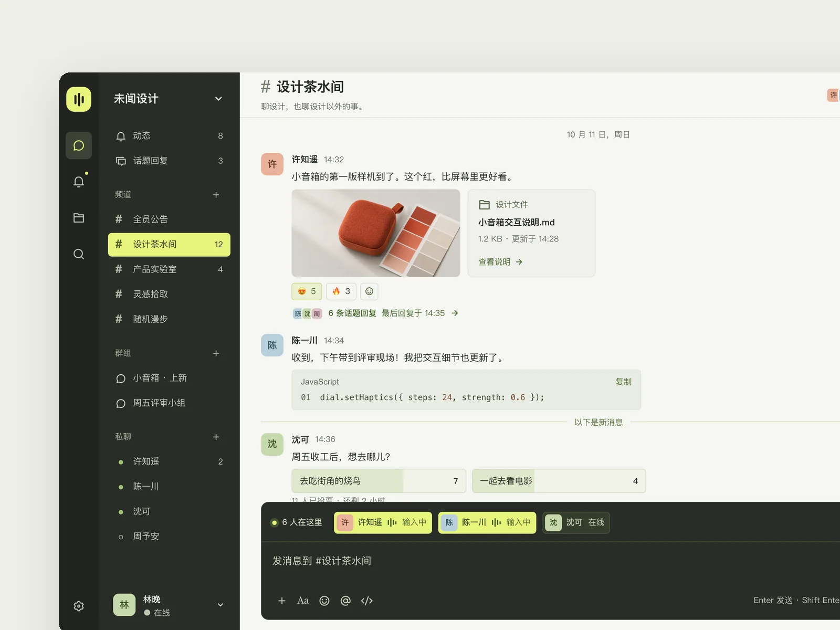Screen dimensions: 840x630
Task: Switch to the 产品实验室 channel
Action: point(169,269)
